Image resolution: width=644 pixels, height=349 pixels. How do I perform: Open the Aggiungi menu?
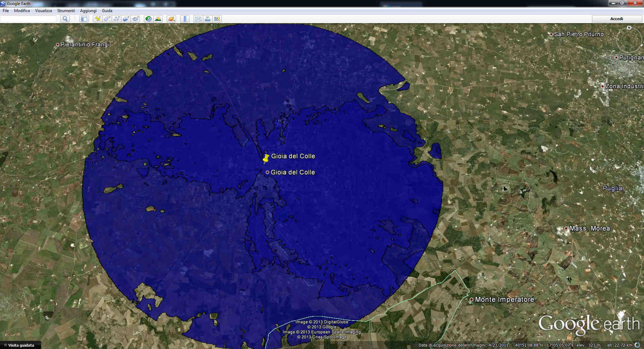pos(88,11)
